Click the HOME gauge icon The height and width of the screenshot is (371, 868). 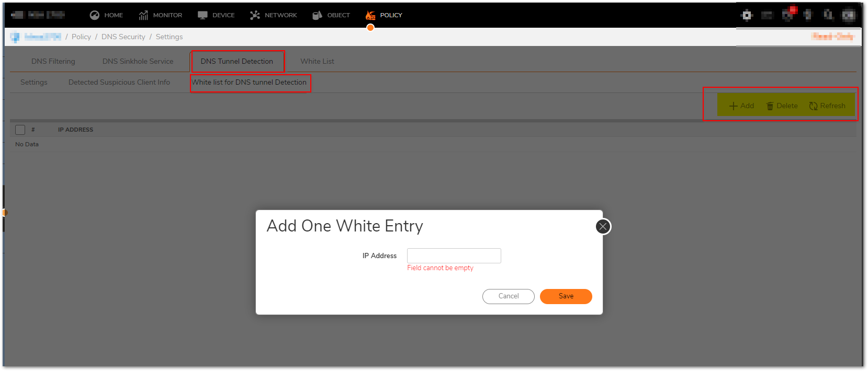pos(94,15)
